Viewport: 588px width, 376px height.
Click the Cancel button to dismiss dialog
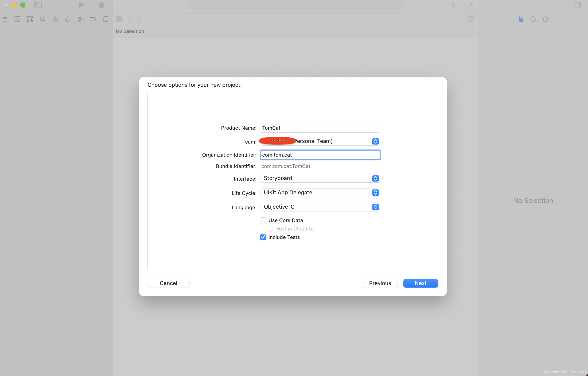[x=168, y=283]
